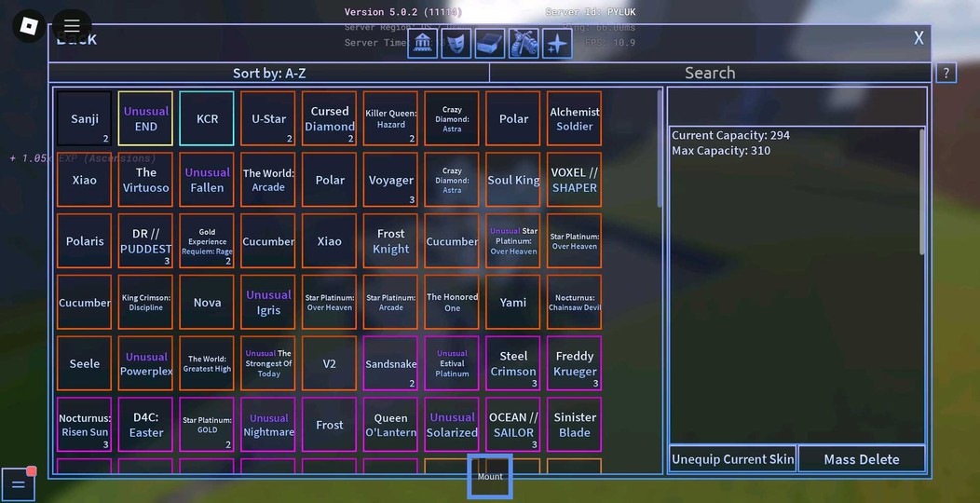The height and width of the screenshot is (503, 980).
Task: Click the Mass Delete button
Action: (x=862, y=459)
